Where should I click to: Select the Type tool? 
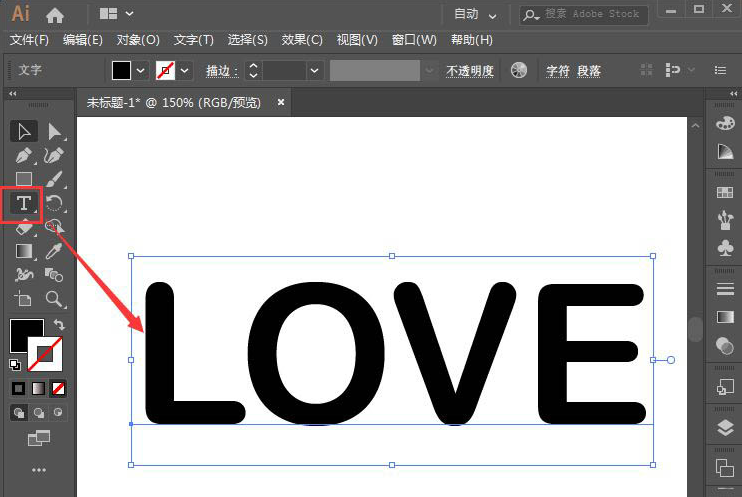(x=23, y=204)
